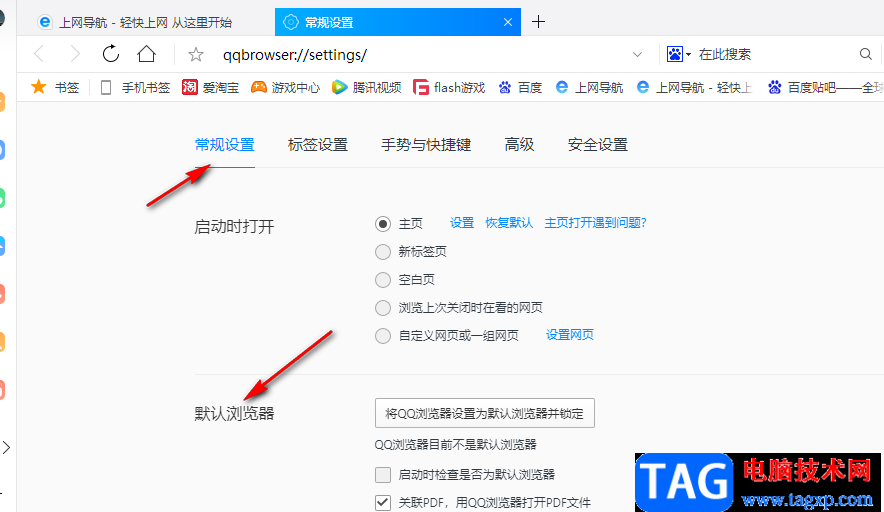Open the 爱淘宝 bookmark
The width and height of the screenshot is (884, 512).
[x=211, y=87]
